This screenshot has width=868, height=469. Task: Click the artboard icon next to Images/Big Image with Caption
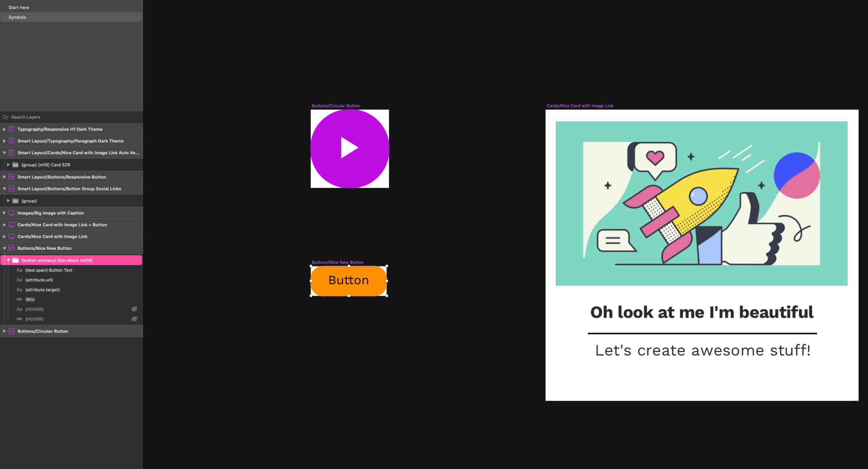click(x=11, y=213)
